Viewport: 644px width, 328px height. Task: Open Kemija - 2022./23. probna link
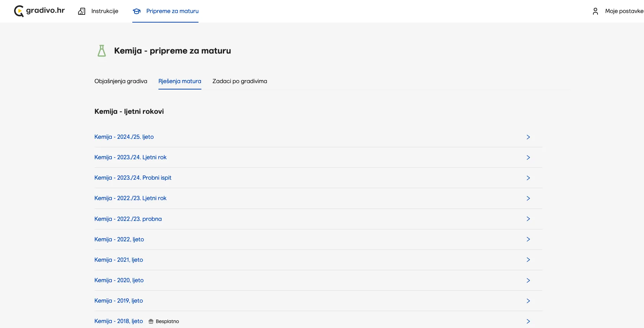128,219
